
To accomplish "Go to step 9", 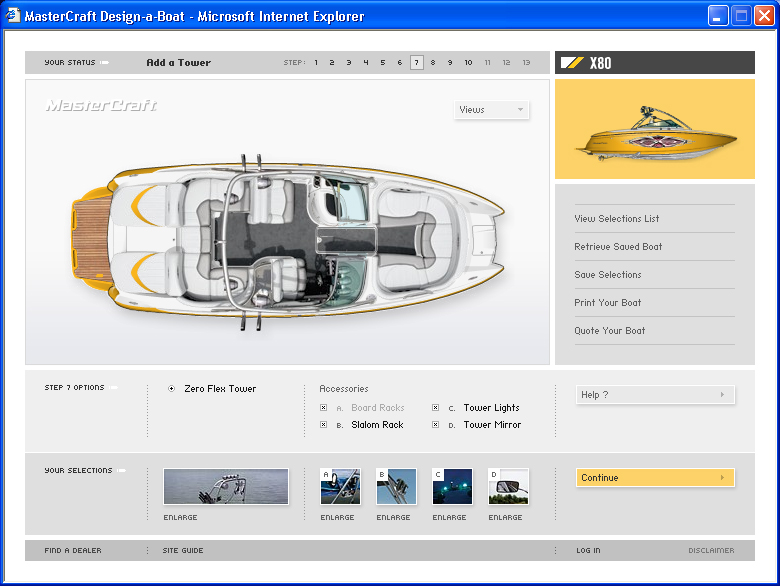I will tap(450, 63).
